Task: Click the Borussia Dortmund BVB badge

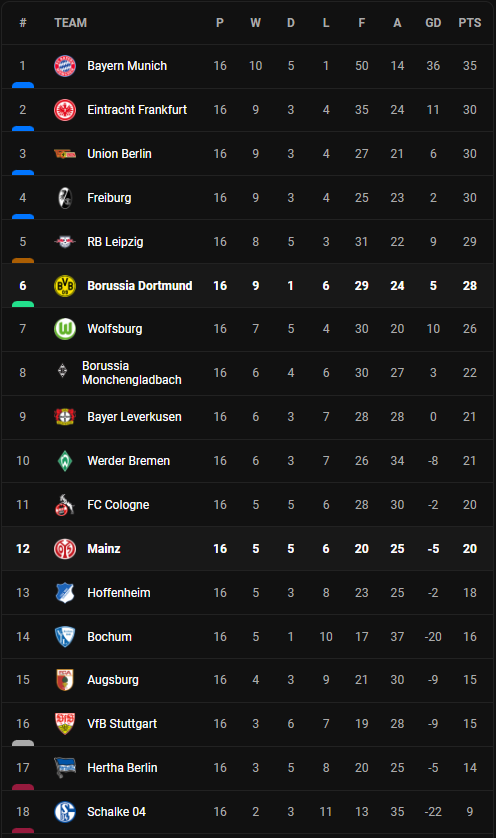Action: click(x=65, y=285)
